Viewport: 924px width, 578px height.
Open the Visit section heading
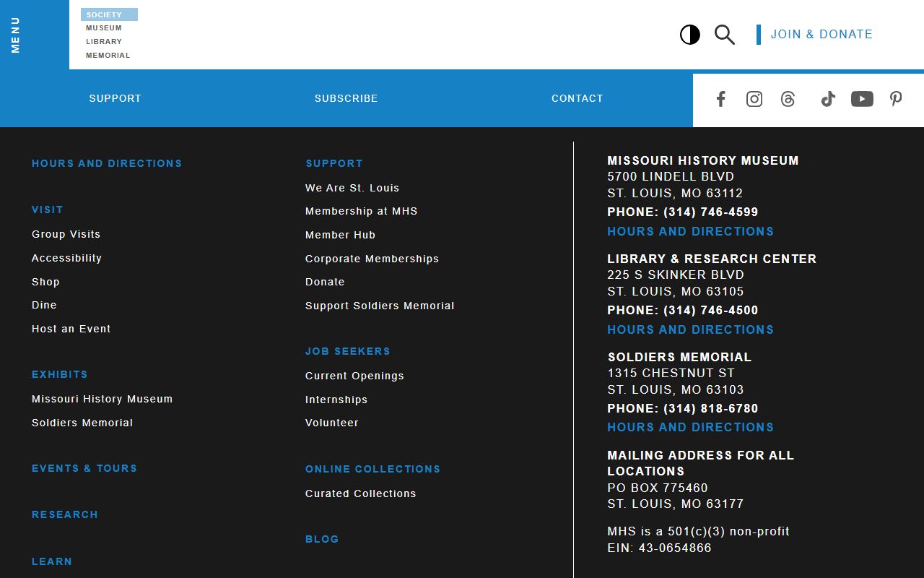tap(48, 210)
